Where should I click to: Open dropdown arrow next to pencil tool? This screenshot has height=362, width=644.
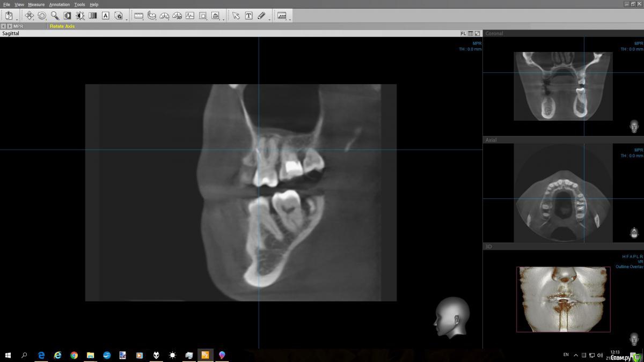[x=269, y=19]
